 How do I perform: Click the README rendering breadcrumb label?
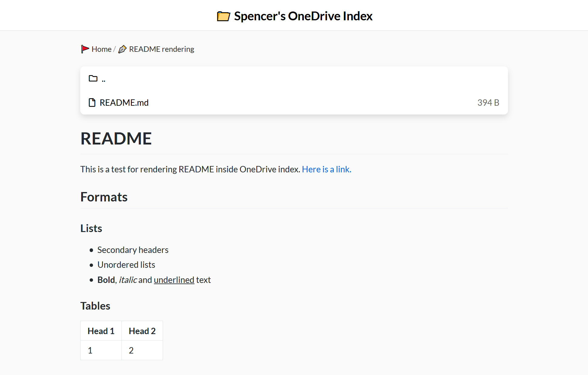[x=161, y=49]
